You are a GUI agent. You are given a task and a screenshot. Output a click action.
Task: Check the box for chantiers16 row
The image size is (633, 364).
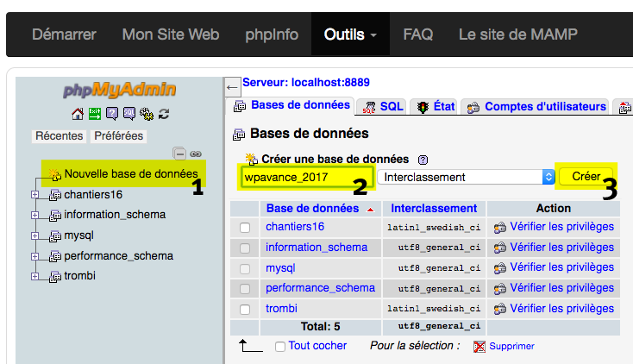[245, 228]
